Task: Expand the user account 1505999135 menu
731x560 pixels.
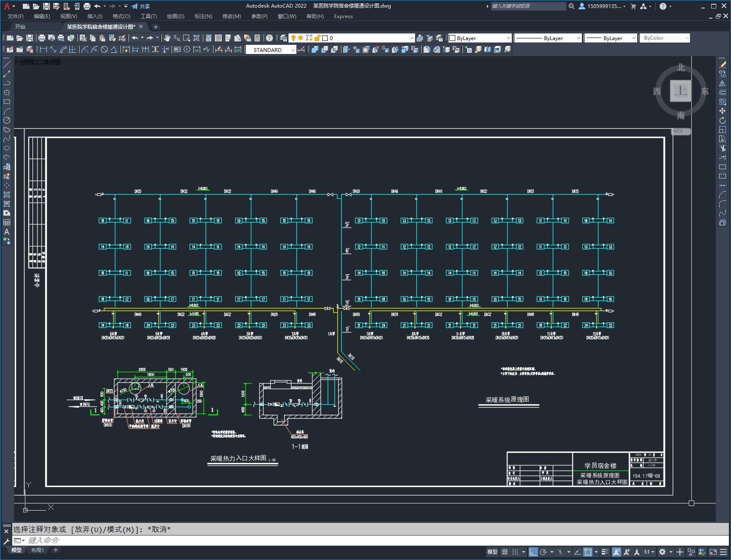Action: (x=602, y=6)
